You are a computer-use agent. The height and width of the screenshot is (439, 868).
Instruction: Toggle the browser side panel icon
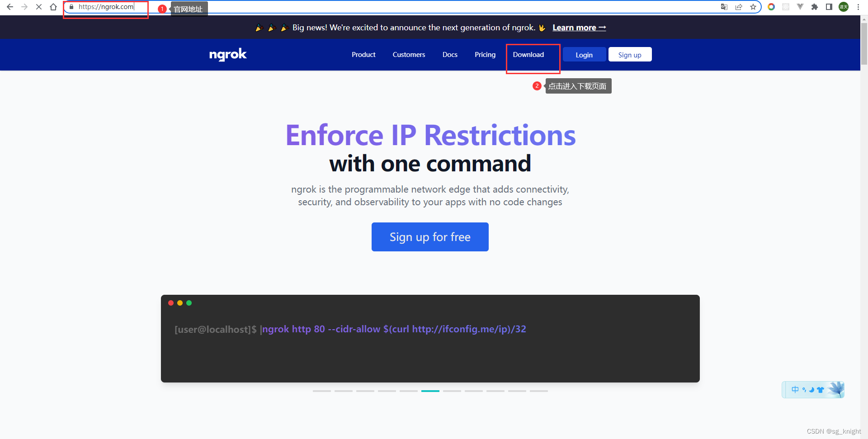pyautogui.click(x=829, y=7)
